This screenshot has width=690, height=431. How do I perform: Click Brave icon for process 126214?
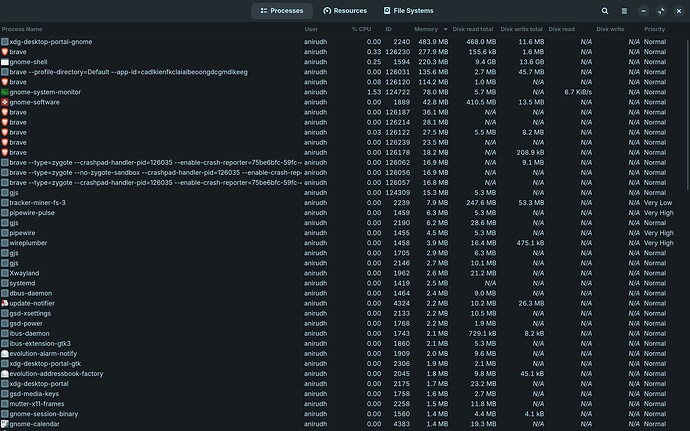[x=5, y=122]
